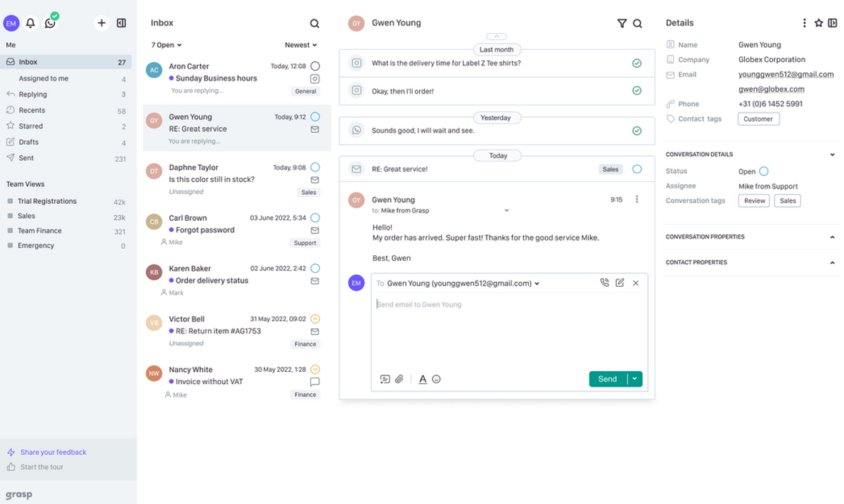Open the Assigned to me inbox view

click(42, 78)
